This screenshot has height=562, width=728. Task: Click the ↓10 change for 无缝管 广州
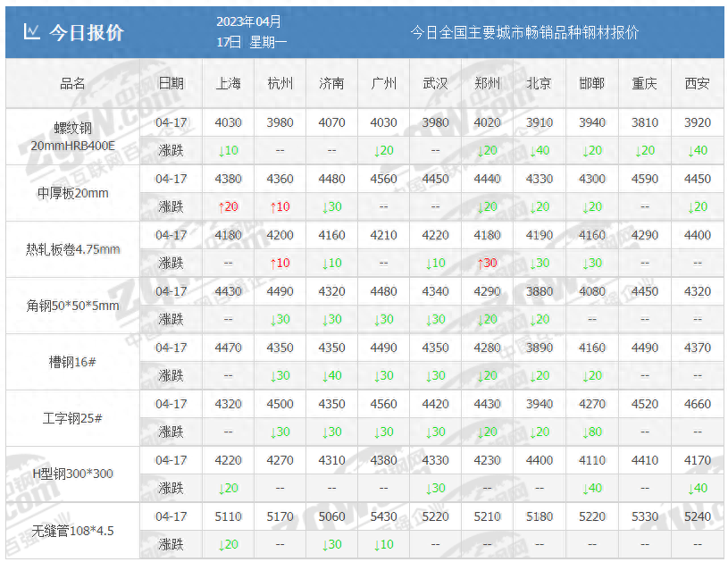pyautogui.click(x=383, y=544)
